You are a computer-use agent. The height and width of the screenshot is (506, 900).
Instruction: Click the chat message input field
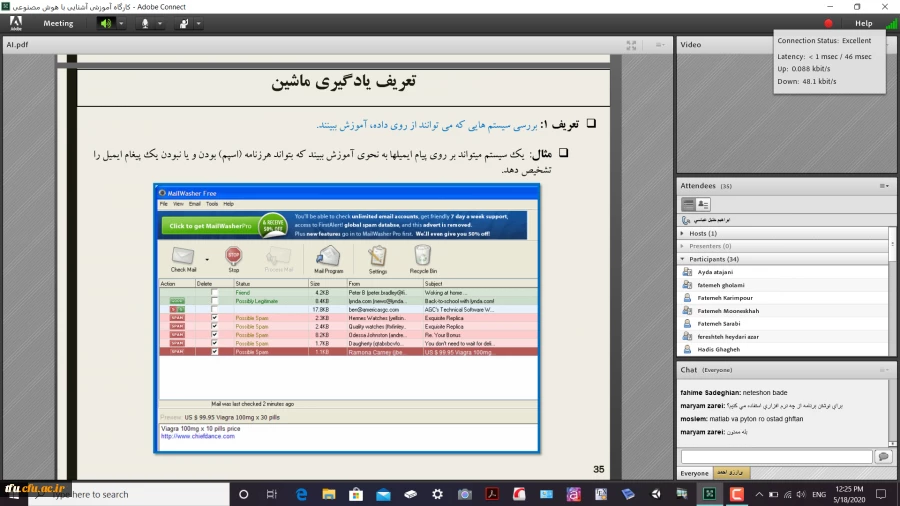(777, 457)
